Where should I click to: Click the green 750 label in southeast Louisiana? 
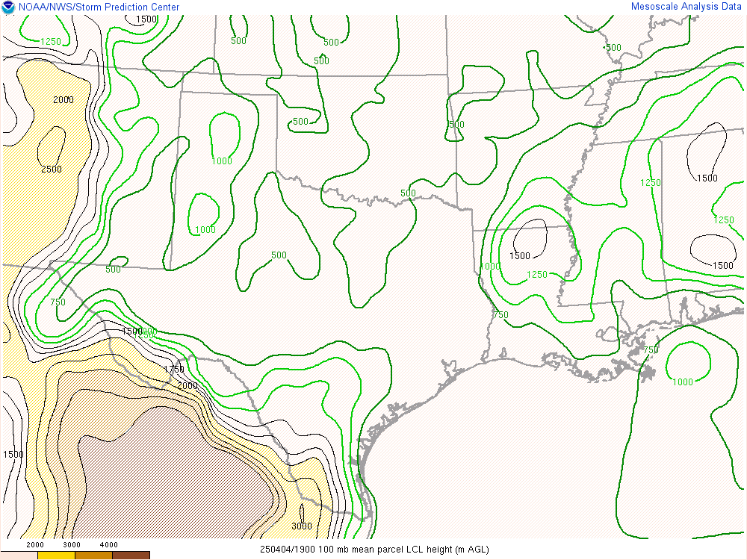coord(651,350)
